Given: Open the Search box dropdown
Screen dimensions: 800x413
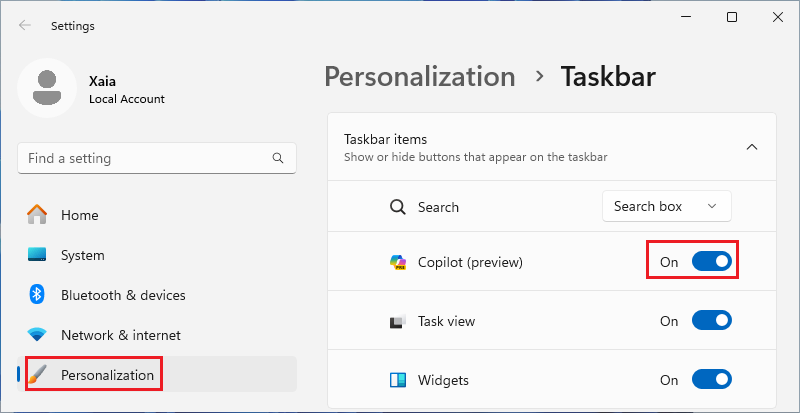Looking at the screenshot, I should (666, 206).
